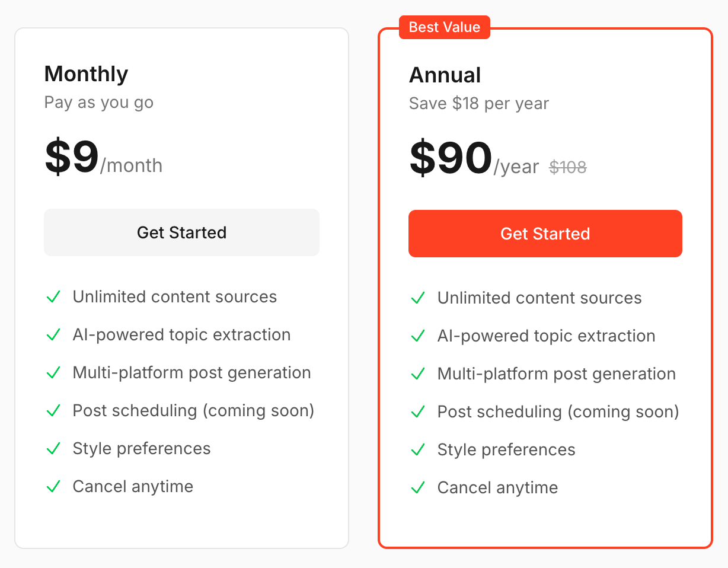Click Monthly checkmark beside Cancel anytime
The image size is (728, 568).
coord(53,486)
